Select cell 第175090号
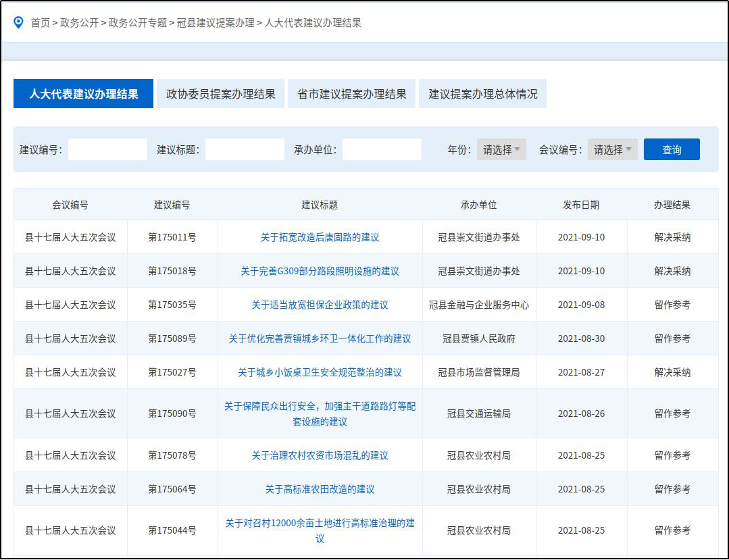Viewport: 729px width, 560px height. [x=172, y=413]
